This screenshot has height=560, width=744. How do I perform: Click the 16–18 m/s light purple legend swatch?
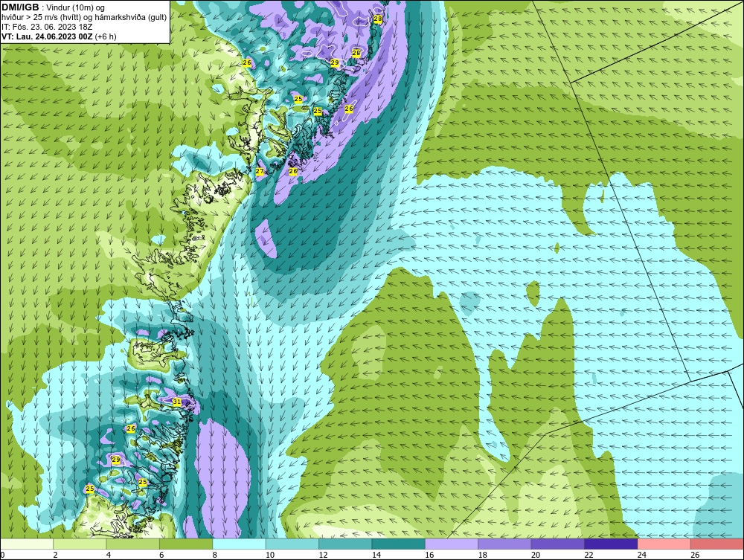click(x=452, y=544)
